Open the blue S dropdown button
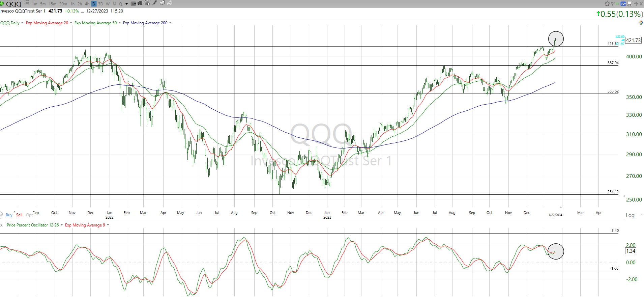Screen dimensions: 644x298 623,4
